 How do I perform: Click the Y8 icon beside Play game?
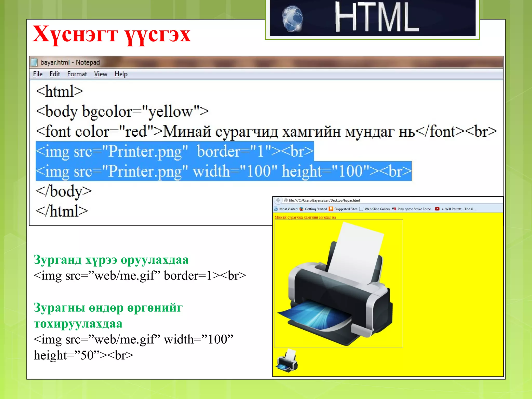point(394,209)
